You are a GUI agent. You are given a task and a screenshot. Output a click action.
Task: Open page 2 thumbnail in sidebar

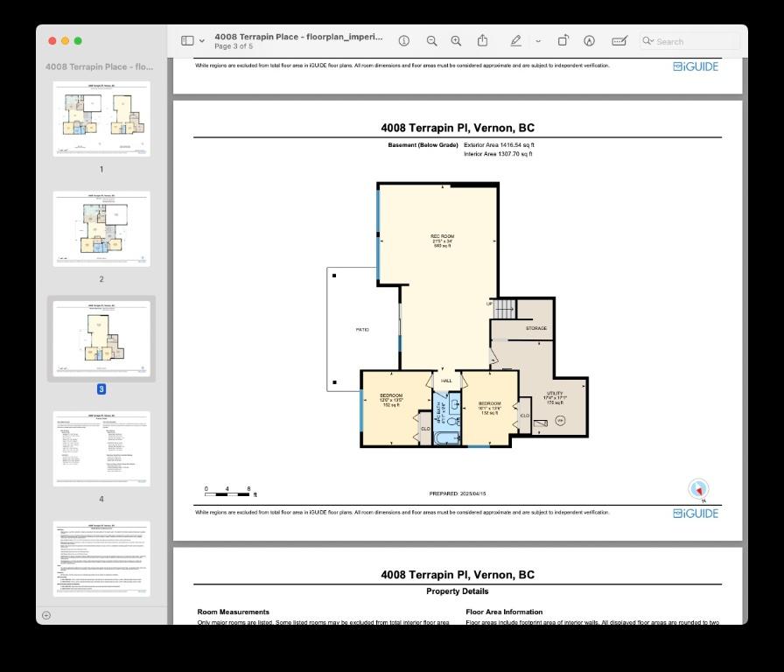click(x=101, y=228)
